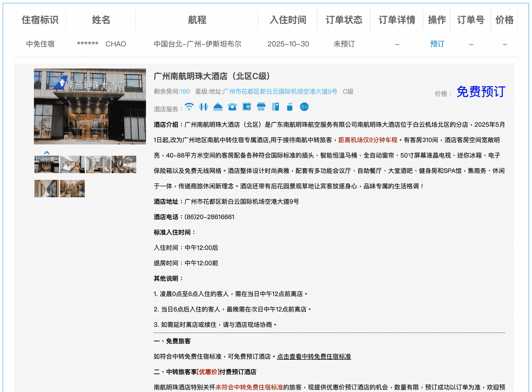Click the blue up chevron above thumbnails
Viewport: 532px width, 392px height.
pos(47,153)
